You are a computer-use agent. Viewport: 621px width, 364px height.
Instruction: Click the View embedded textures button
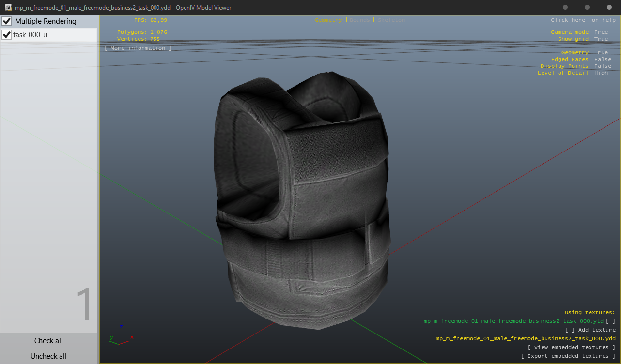(572, 347)
